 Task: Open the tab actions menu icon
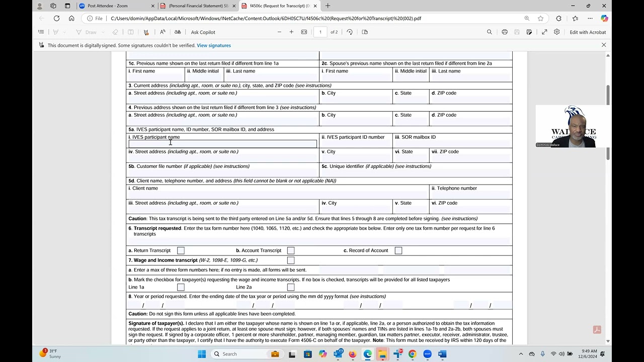(x=67, y=6)
